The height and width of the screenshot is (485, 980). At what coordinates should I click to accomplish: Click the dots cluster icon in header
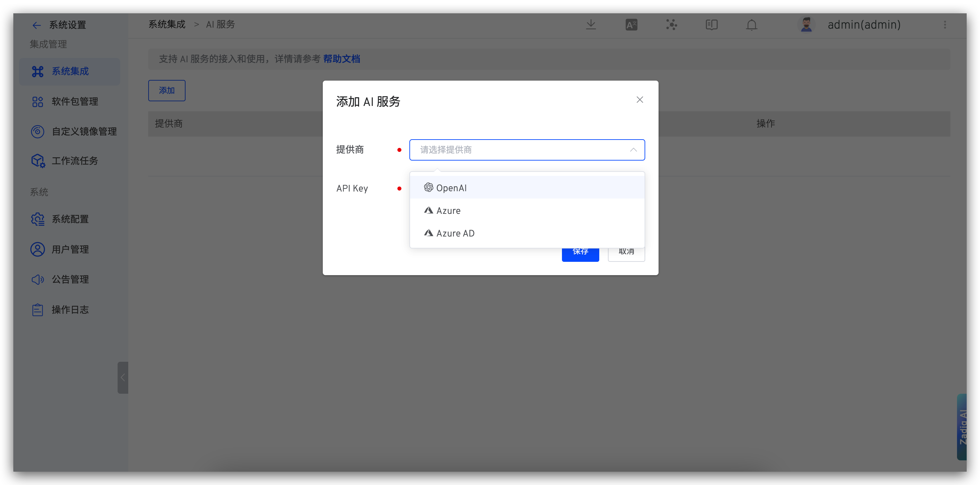672,25
